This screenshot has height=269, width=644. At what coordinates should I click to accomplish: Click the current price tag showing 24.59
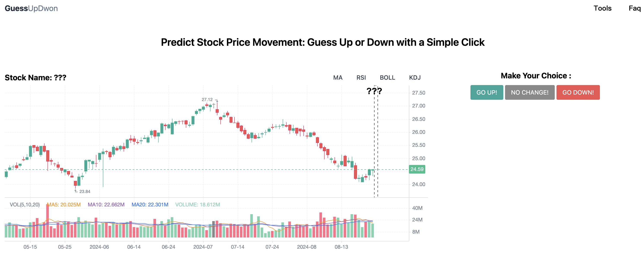click(417, 169)
